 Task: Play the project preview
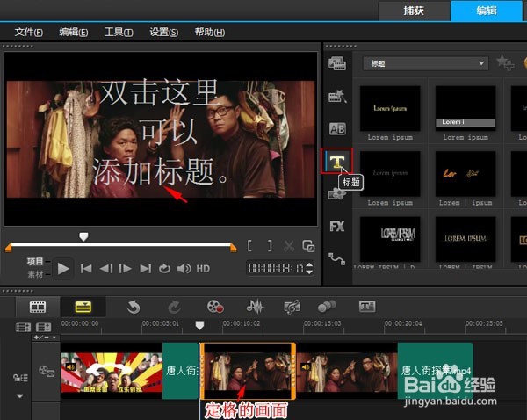click(x=63, y=269)
